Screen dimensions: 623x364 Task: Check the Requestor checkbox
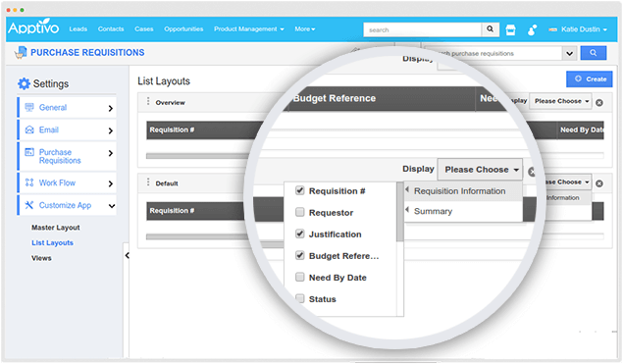(x=300, y=212)
